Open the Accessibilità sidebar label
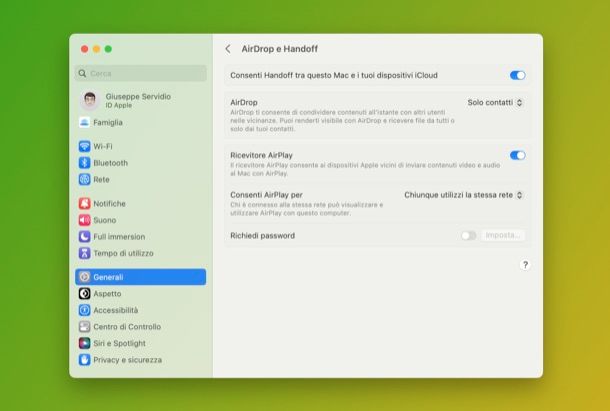The width and height of the screenshot is (610, 411). pyautogui.click(x=116, y=310)
